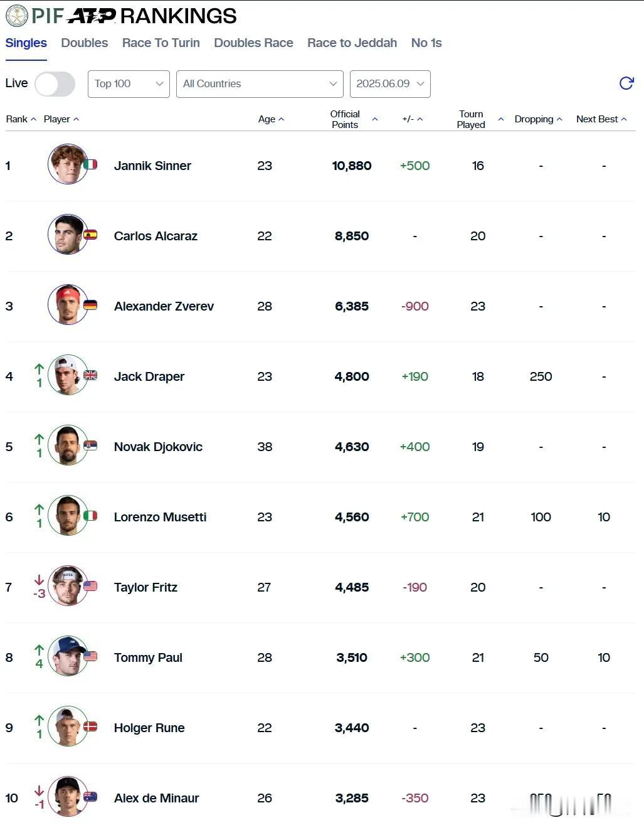644x830 pixels.
Task: Sort by Rank column arrow
Action: coord(33,119)
